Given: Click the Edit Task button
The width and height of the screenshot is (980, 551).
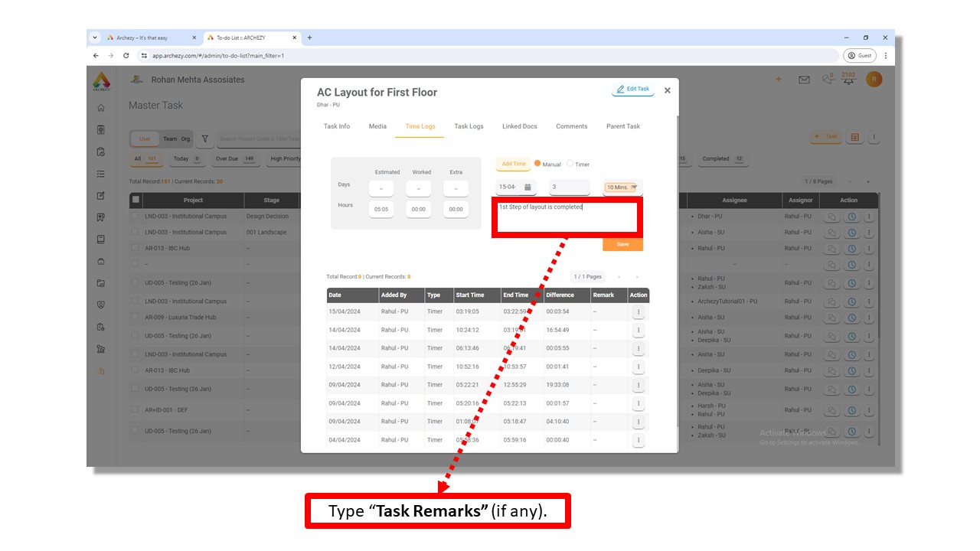Looking at the screenshot, I should [x=633, y=90].
